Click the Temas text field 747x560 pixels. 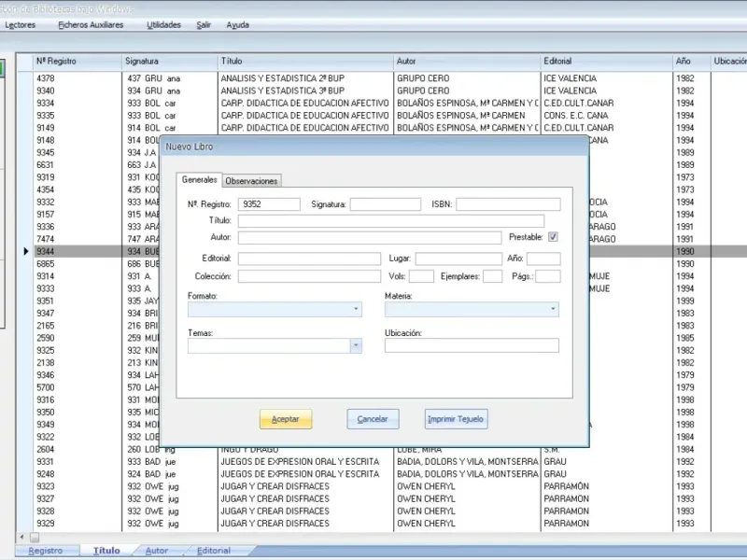click(269, 345)
